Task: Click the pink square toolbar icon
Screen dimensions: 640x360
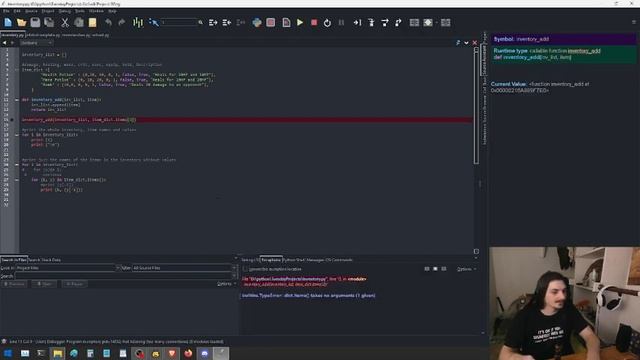Action: point(271,22)
